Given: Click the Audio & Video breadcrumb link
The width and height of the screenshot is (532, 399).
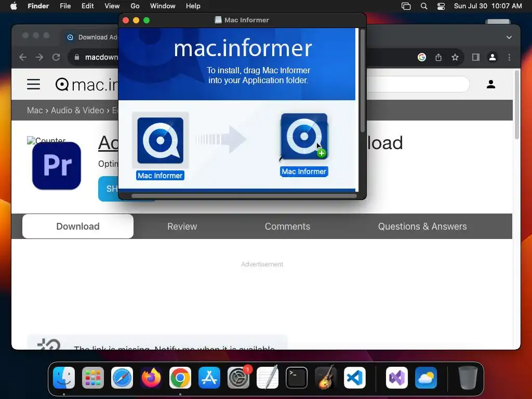Looking at the screenshot, I should 77,110.
